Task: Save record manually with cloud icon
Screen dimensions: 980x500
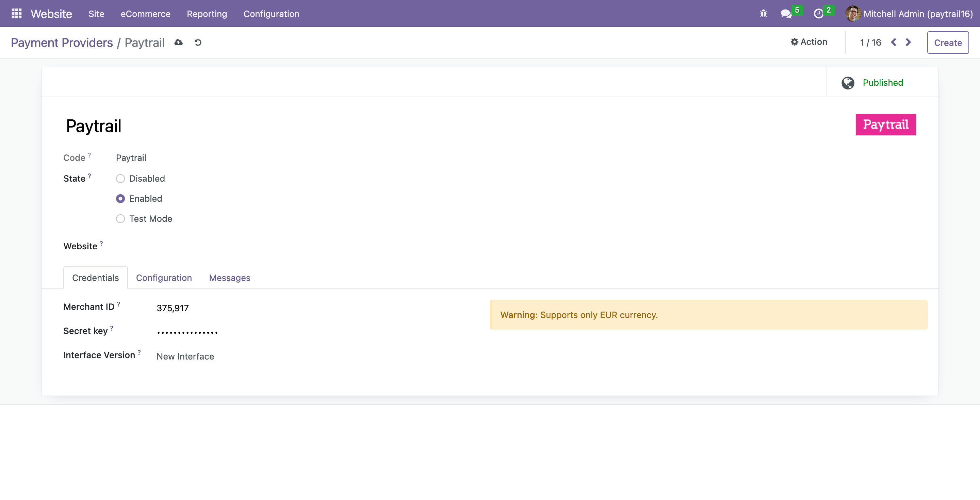Action: [x=178, y=43]
